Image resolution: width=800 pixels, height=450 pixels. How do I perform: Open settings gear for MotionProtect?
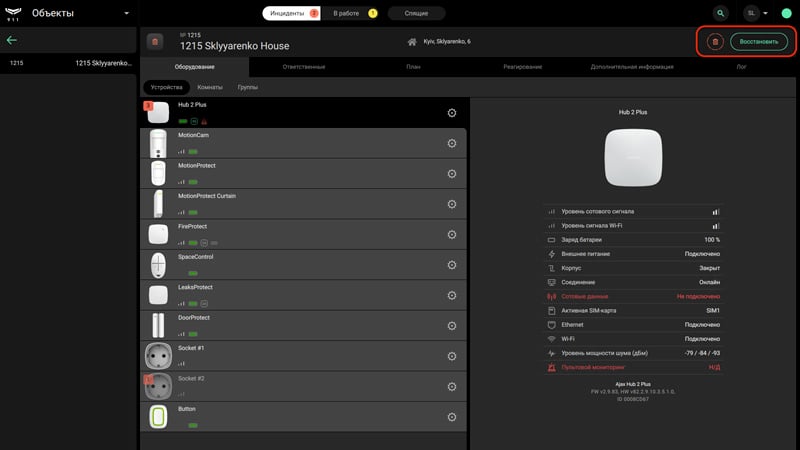(452, 174)
